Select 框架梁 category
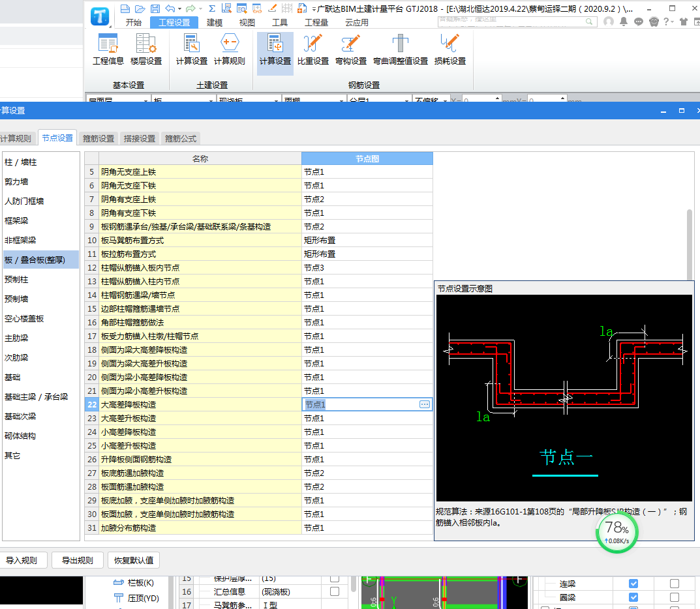 pos(41,220)
